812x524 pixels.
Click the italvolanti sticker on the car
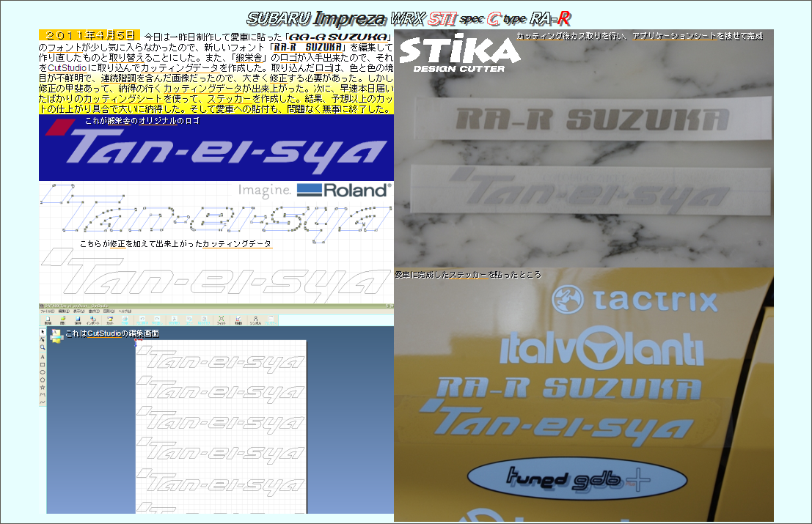(x=601, y=347)
